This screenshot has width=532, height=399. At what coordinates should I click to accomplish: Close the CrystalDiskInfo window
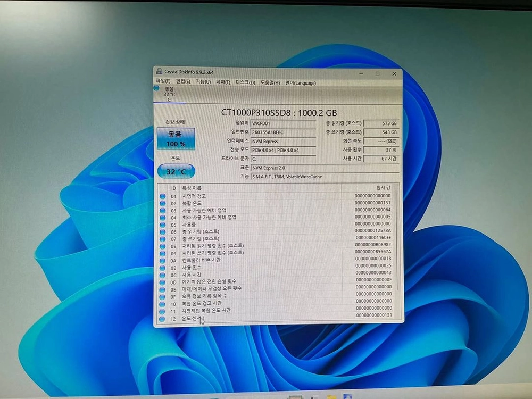coord(394,73)
